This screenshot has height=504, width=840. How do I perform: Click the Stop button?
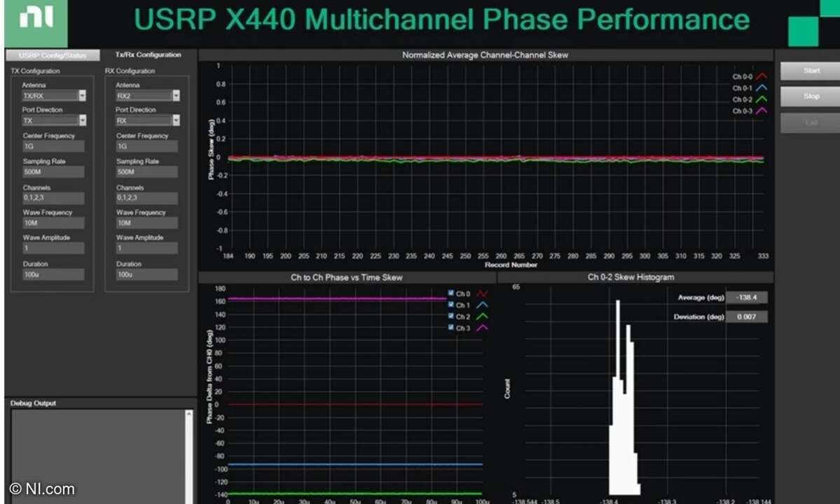pos(811,97)
